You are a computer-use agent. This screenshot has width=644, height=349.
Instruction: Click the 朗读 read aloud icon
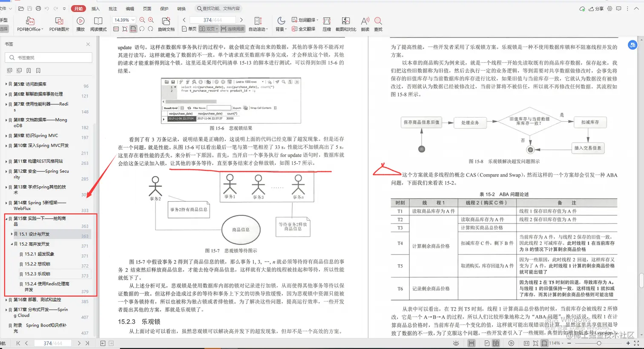(365, 21)
